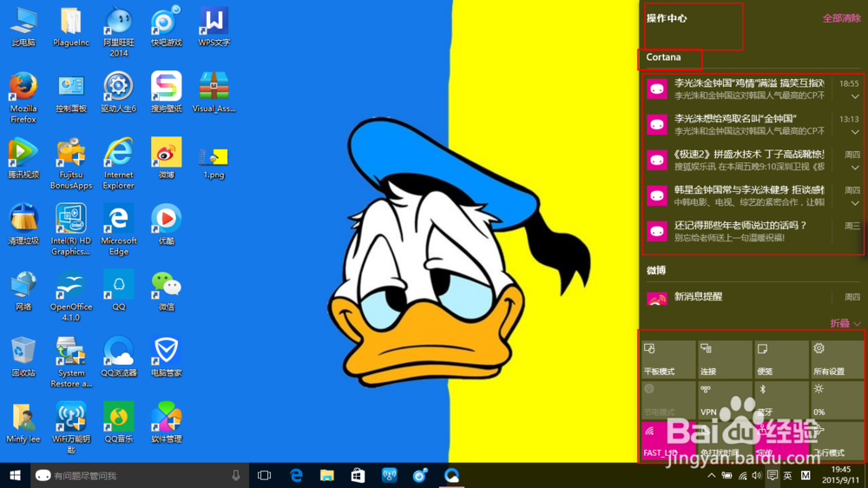The width and height of the screenshot is (868, 488).
Task: Launch Internet Explorer desktop shortcut
Action: [x=118, y=164]
